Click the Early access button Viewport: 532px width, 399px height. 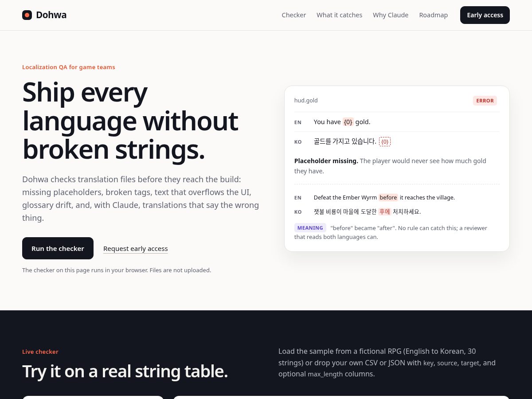pyautogui.click(x=485, y=15)
